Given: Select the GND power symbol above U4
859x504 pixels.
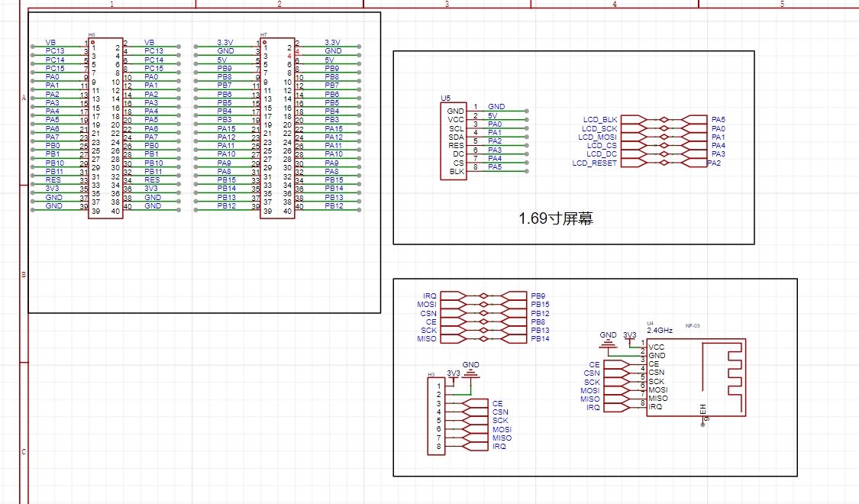Looking at the screenshot, I should (608, 343).
